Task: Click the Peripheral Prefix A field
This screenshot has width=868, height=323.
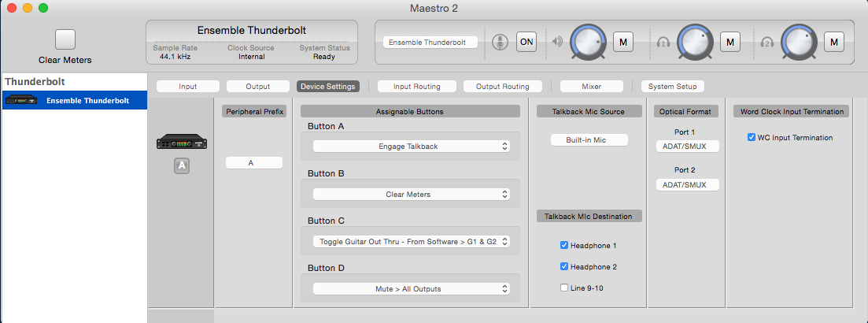Action: point(253,163)
